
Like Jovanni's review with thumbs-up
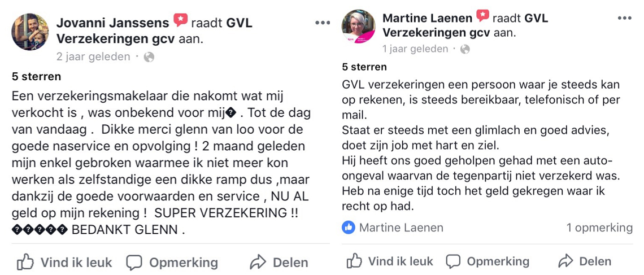[x=64, y=263]
